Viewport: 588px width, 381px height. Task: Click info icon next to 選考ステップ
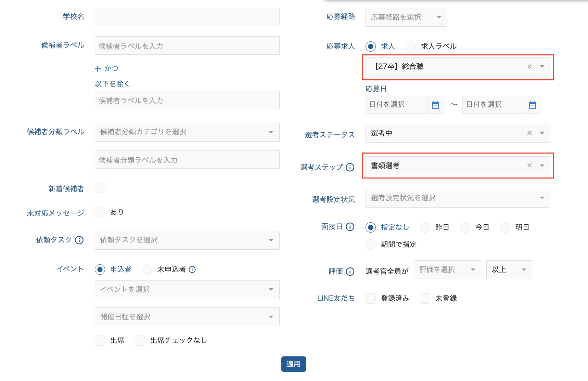pyautogui.click(x=350, y=167)
